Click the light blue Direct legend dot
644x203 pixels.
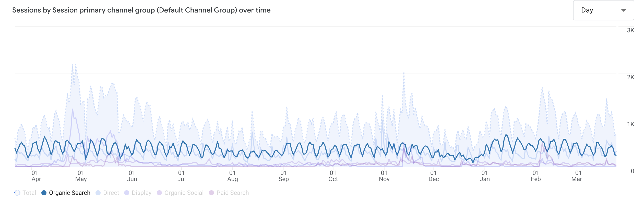tap(98, 193)
